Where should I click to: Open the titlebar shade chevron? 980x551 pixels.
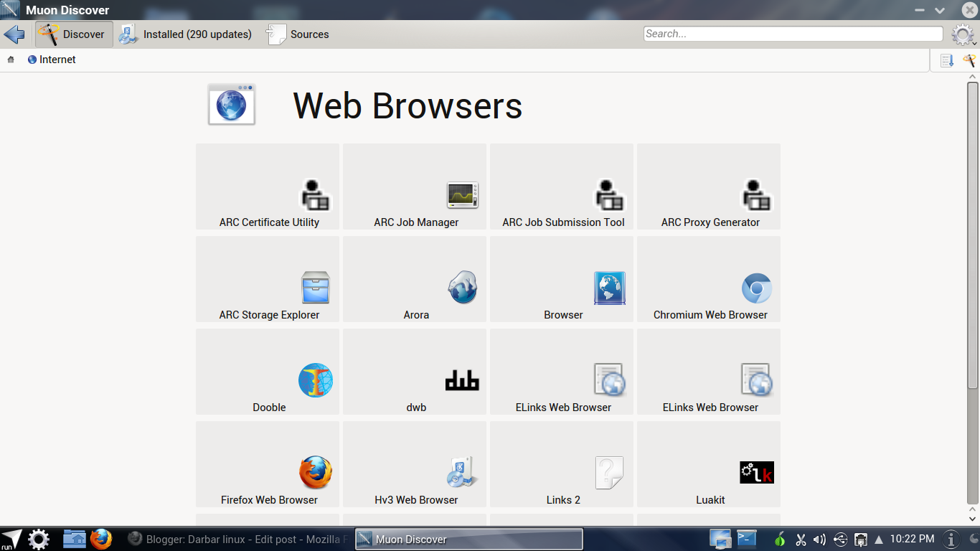(940, 10)
